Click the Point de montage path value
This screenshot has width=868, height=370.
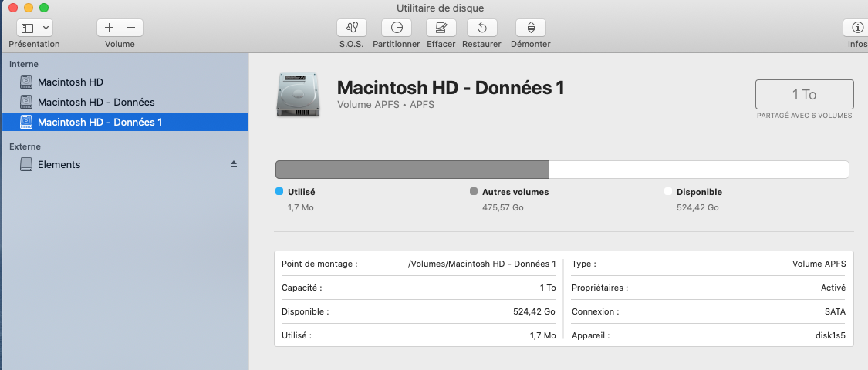(x=481, y=264)
